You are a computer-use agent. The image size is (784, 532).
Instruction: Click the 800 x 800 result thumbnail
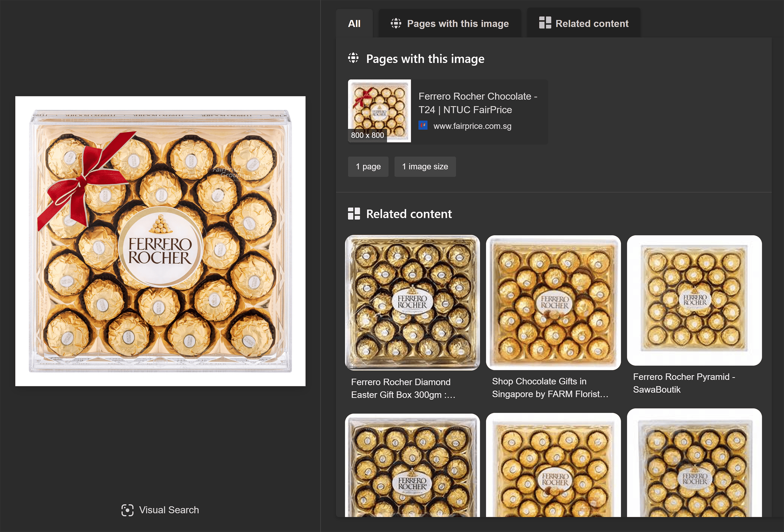pyautogui.click(x=379, y=111)
